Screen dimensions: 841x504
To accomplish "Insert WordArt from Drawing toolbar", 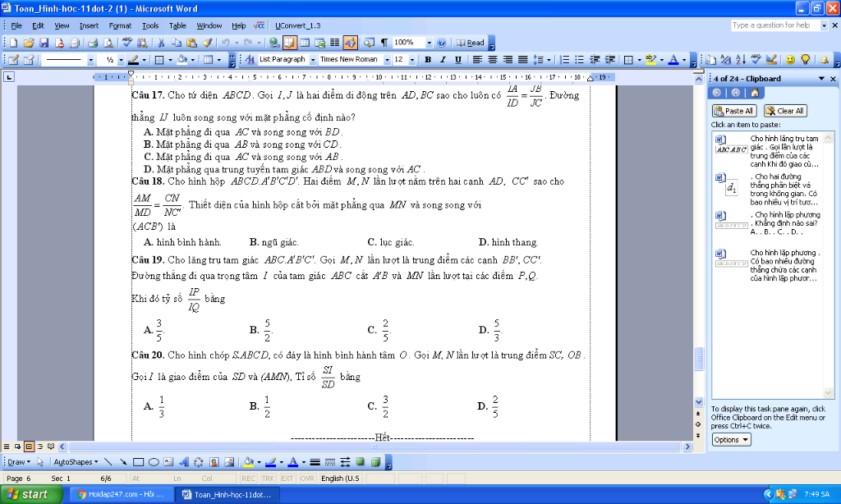I will pyautogui.click(x=183, y=462).
